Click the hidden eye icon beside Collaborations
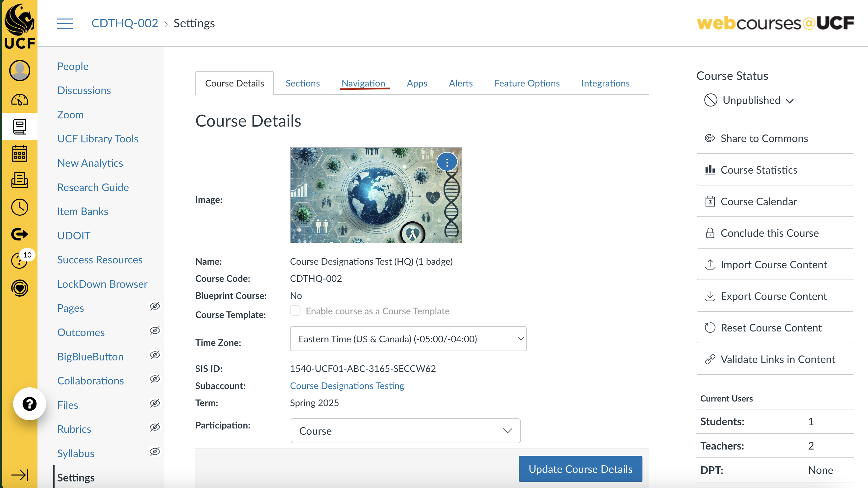This screenshot has height=488, width=868. pyautogui.click(x=155, y=379)
